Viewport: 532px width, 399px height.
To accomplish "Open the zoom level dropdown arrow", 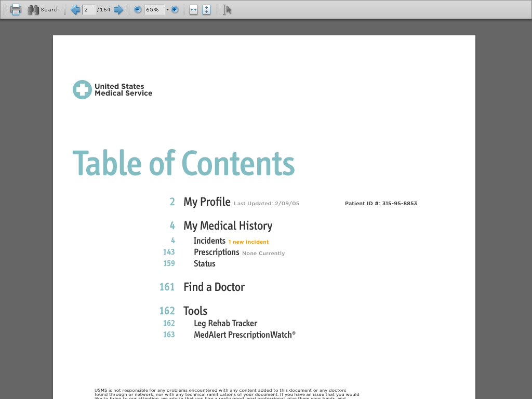I will [167, 9].
